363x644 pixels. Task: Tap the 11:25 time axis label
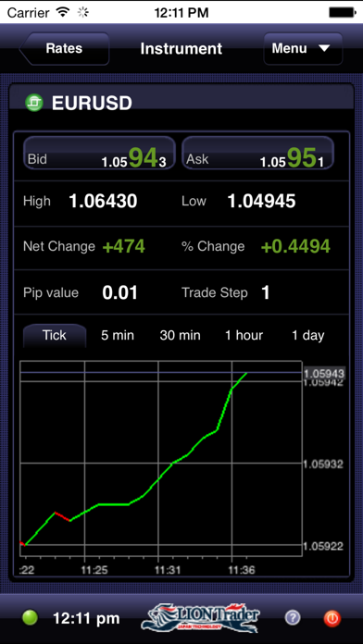coord(94,570)
